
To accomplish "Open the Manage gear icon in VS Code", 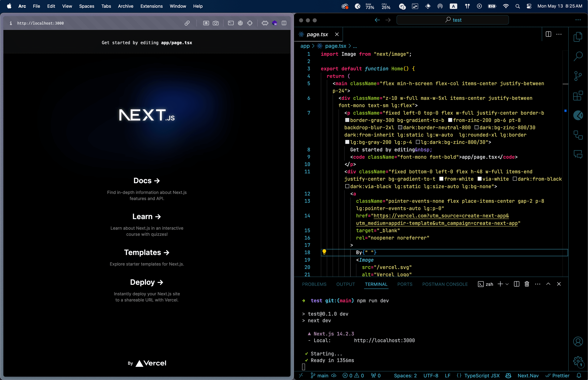I will [578, 361].
